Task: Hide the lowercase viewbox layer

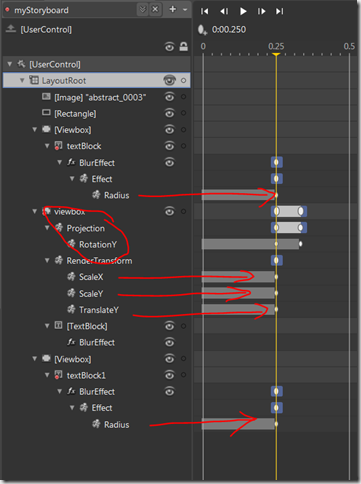Action: [x=170, y=211]
